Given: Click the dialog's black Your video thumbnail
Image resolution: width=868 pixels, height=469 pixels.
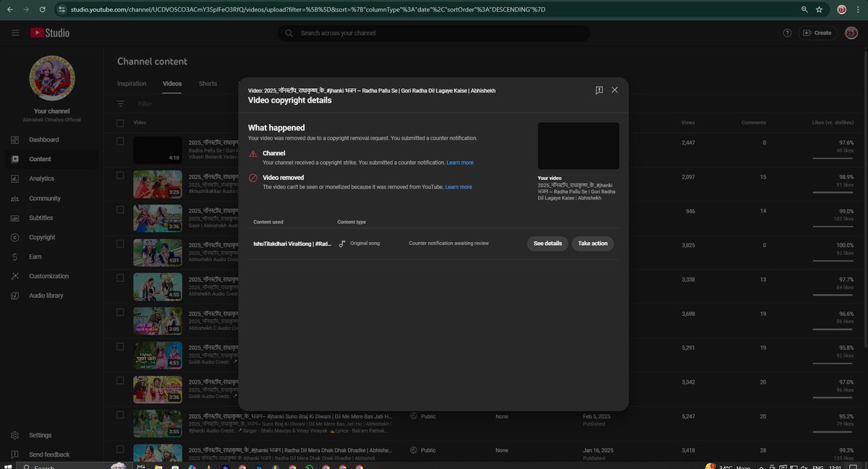Looking at the screenshot, I should point(578,146).
